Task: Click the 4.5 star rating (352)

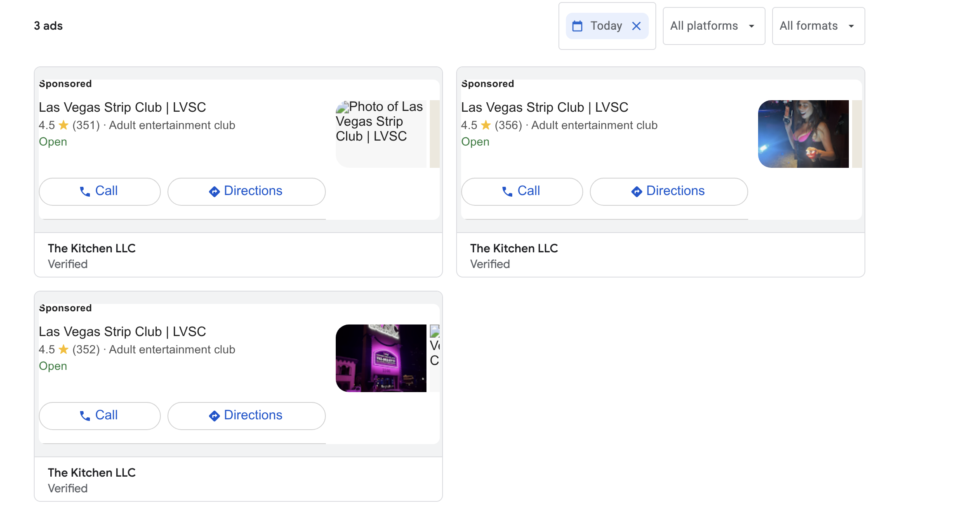Action: click(69, 350)
